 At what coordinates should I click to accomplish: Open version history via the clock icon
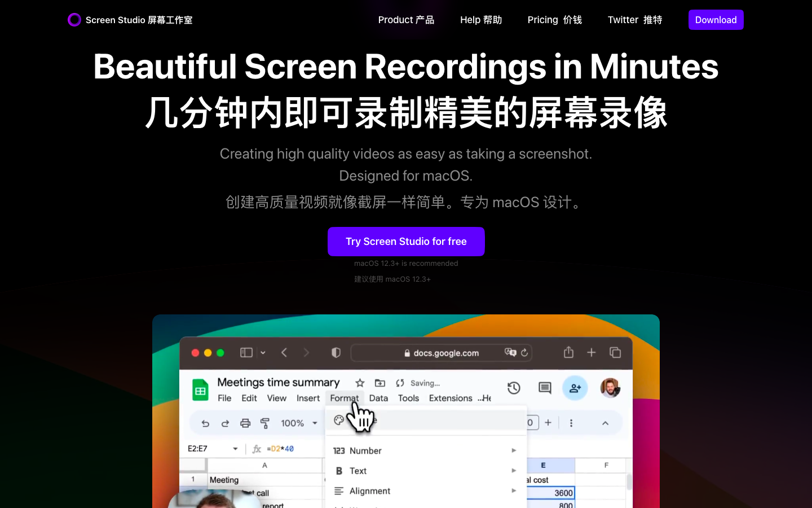tap(514, 388)
